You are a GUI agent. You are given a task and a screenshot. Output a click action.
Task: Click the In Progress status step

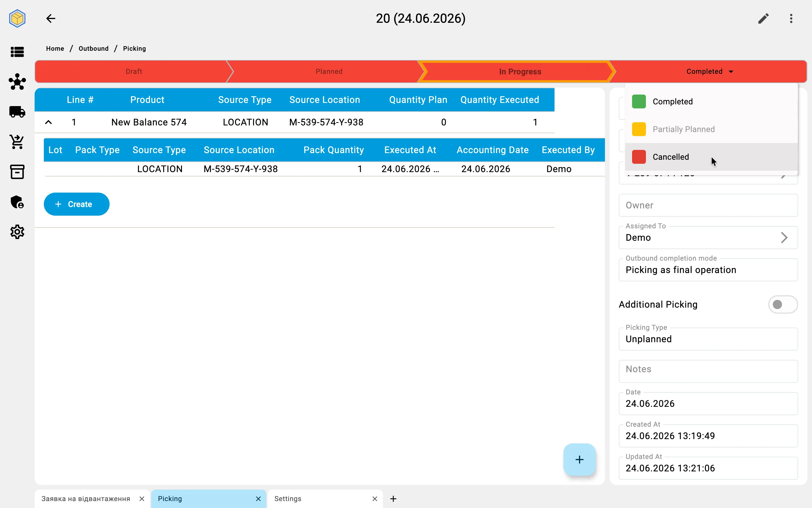pos(520,72)
